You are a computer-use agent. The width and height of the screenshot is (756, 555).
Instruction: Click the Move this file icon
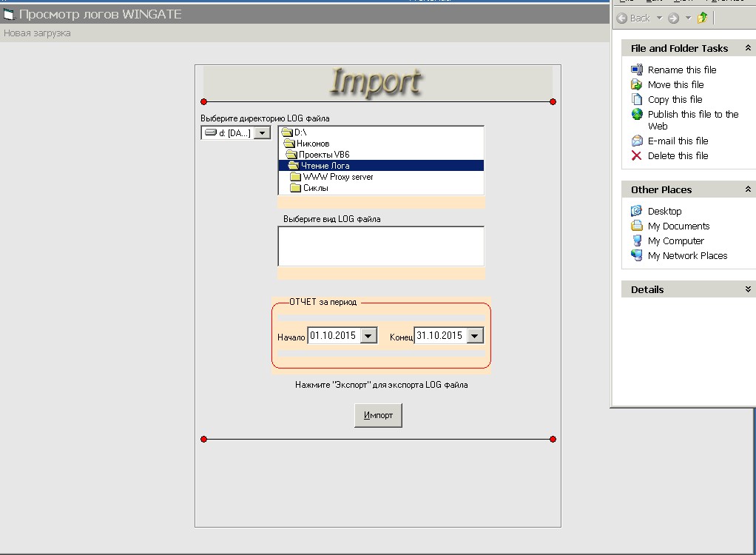(637, 84)
